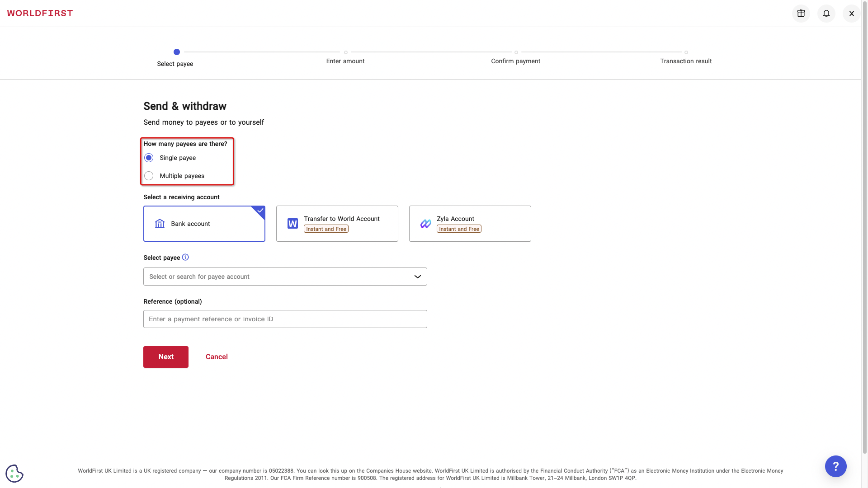Image resolution: width=868 pixels, height=488 pixels.
Task: Select the Single payee radio button
Action: point(149,158)
